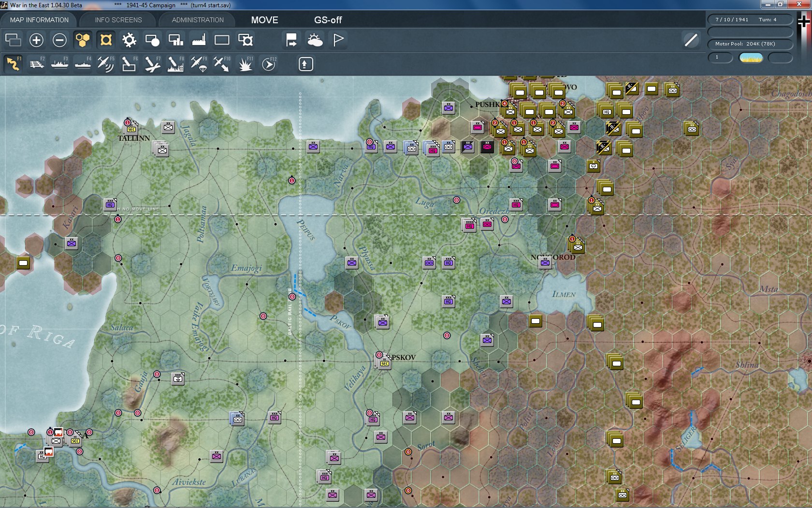Switch to the INFO SCREENS tab
812x508 pixels.
(x=118, y=20)
